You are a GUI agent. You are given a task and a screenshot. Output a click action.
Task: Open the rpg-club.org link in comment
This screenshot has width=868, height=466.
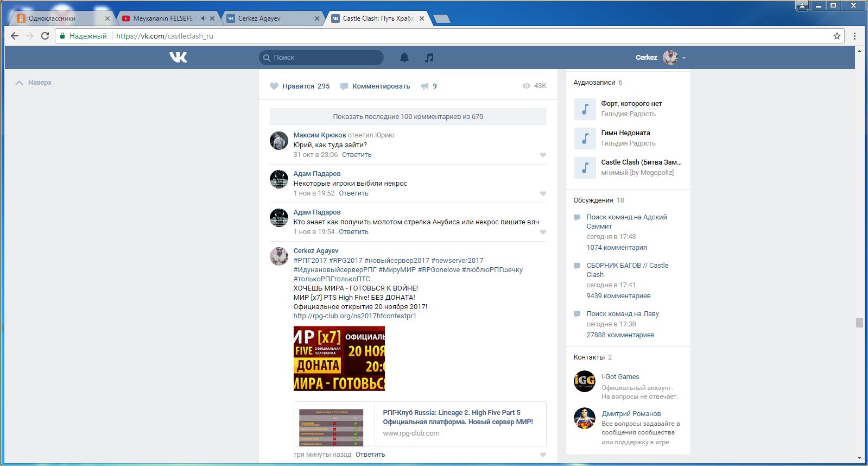[354, 316]
